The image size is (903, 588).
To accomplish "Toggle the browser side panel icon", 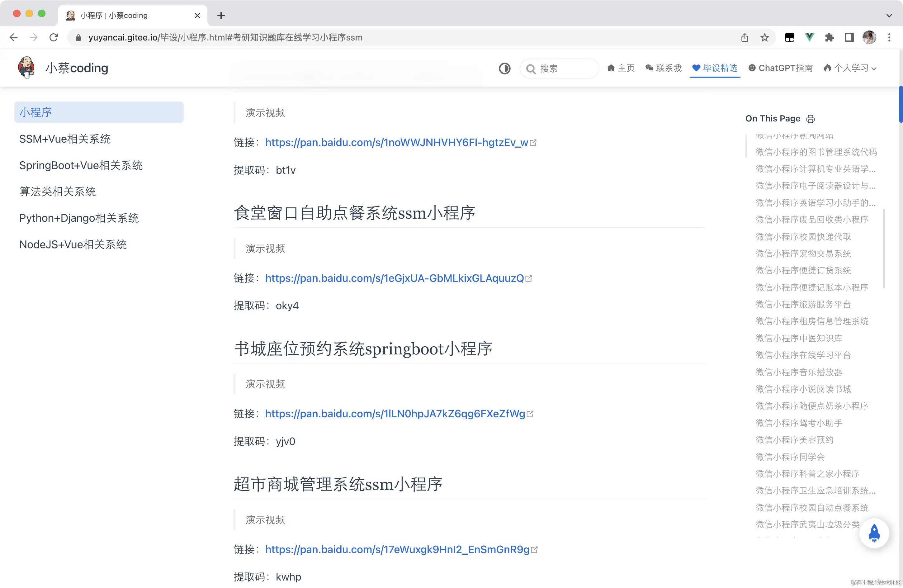I will tap(849, 37).
